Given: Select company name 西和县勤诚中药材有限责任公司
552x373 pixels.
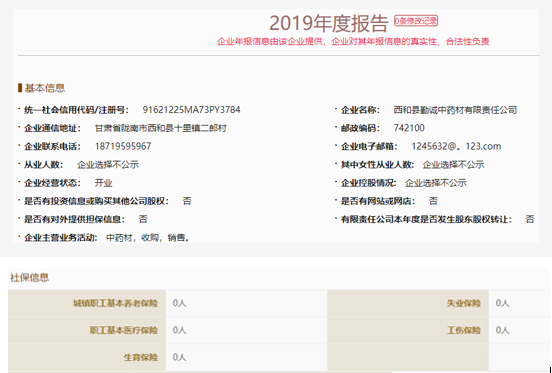Looking at the screenshot, I should point(455,110).
